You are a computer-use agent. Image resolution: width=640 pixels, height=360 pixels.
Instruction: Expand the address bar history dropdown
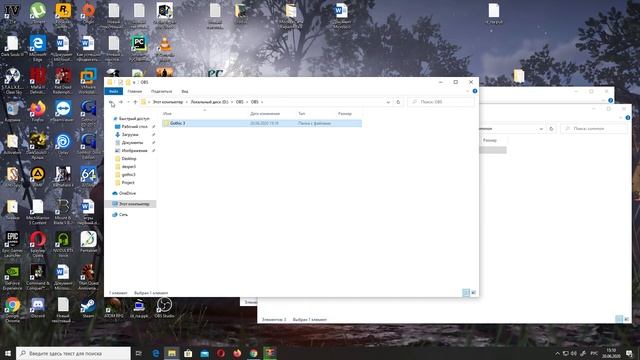point(388,102)
